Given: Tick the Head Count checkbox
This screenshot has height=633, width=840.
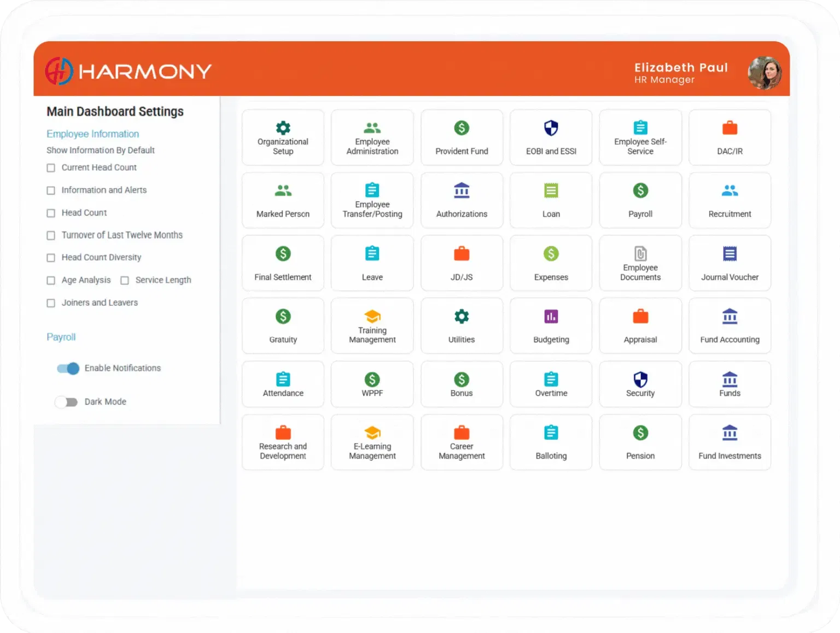Looking at the screenshot, I should pyautogui.click(x=51, y=213).
